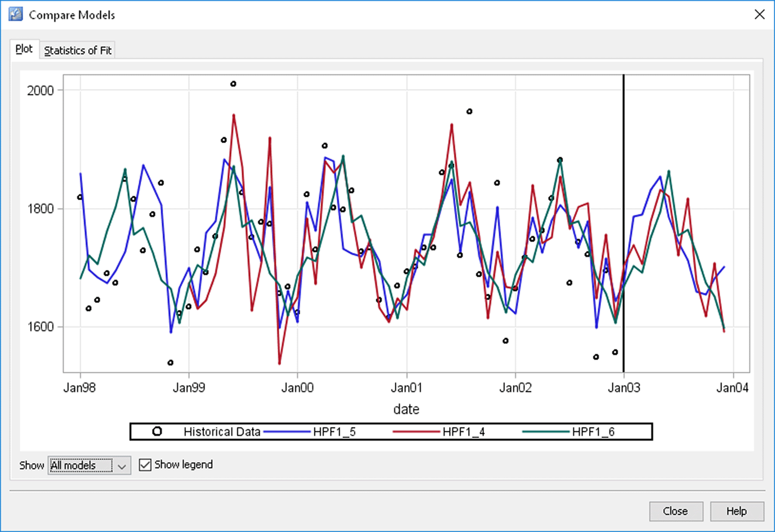Click the Historical Data legend entry
The height and width of the screenshot is (532, 775).
click(207, 432)
